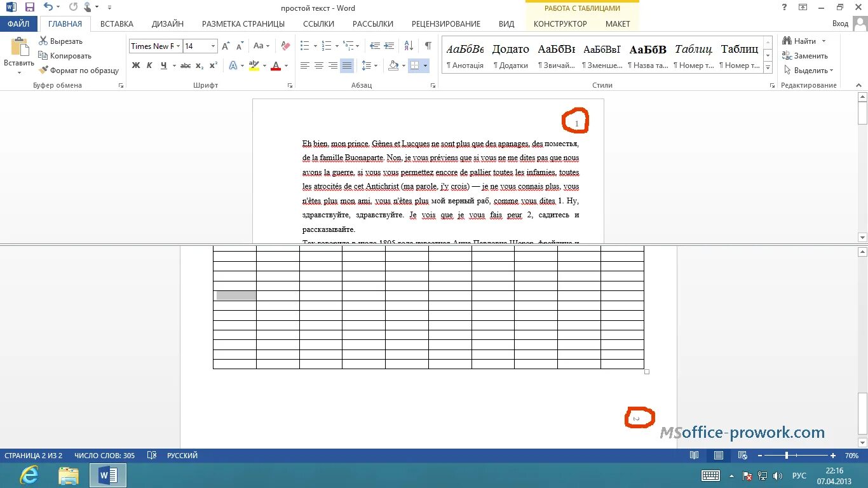Center the text alignment
Viewport: 868px width, 488px height.
coord(319,65)
